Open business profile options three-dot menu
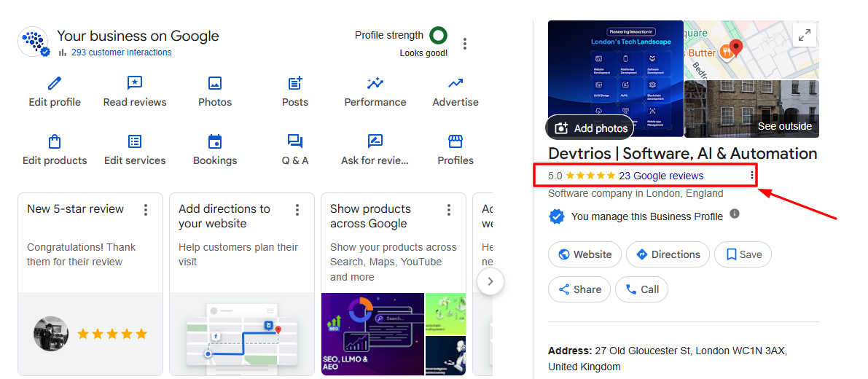Image resolution: width=868 pixels, height=379 pixels. (465, 44)
